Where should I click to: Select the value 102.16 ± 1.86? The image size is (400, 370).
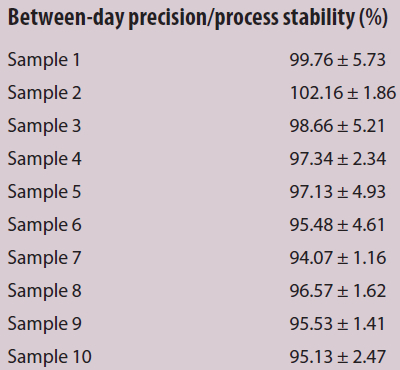pos(343,93)
